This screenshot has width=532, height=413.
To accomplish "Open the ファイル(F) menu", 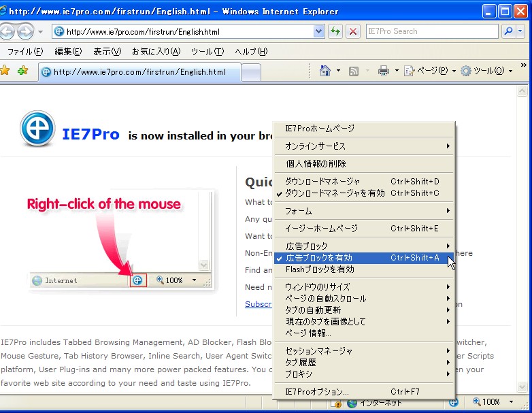I will pyautogui.click(x=25, y=52).
